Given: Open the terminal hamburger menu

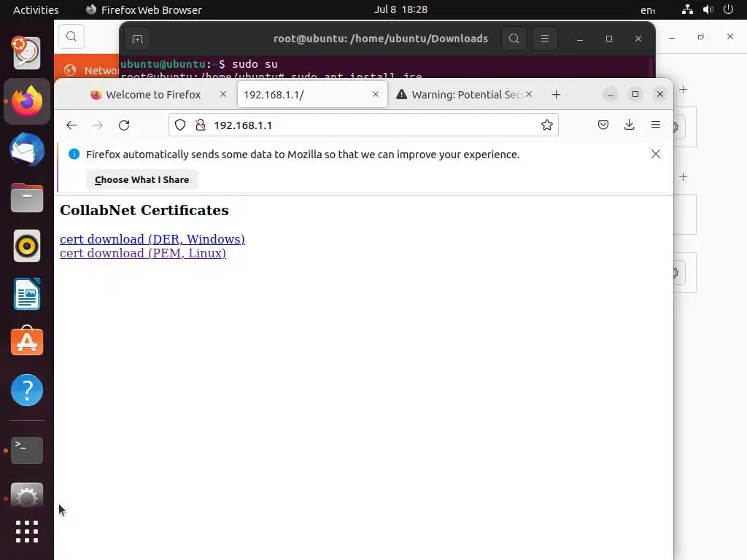Looking at the screenshot, I should pyautogui.click(x=544, y=39).
